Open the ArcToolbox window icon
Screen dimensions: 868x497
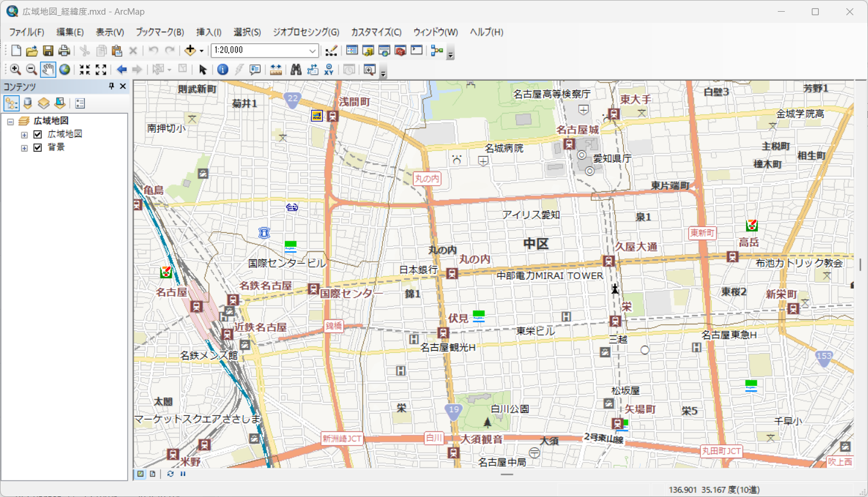point(401,51)
